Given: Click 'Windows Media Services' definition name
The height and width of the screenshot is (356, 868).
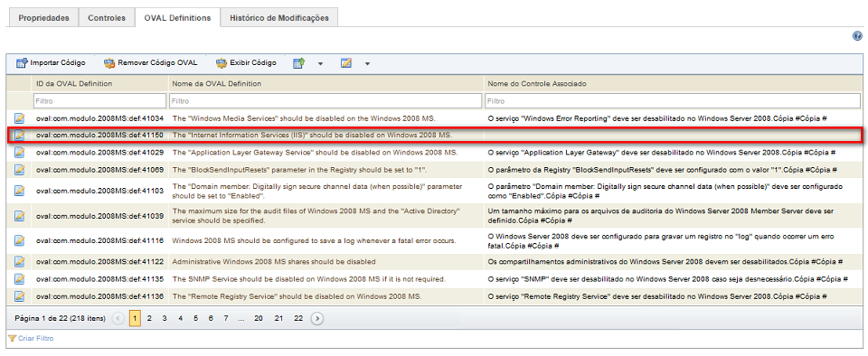Looking at the screenshot, I should (x=305, y=118).
